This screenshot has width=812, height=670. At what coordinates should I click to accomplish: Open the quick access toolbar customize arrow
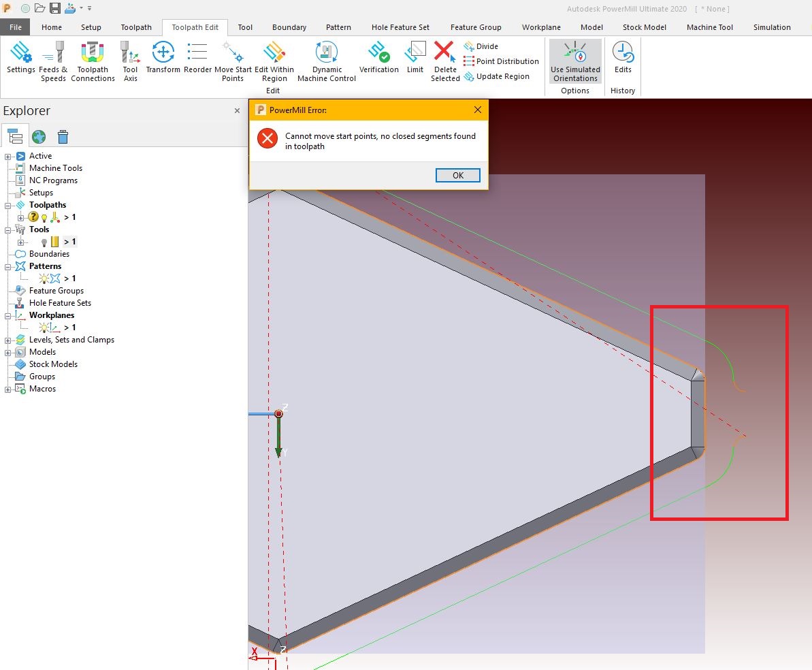(90, 8)
